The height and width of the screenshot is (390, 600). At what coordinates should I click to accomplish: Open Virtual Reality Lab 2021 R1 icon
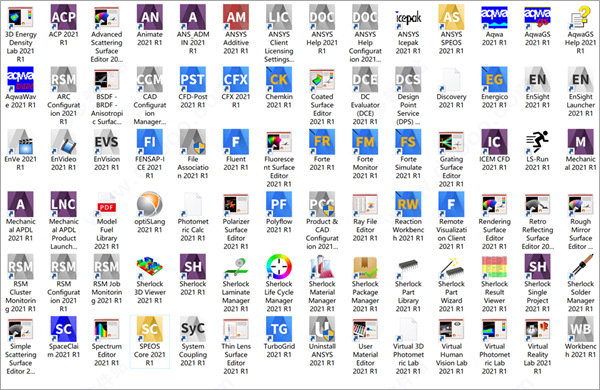click(x=538, y=329)
